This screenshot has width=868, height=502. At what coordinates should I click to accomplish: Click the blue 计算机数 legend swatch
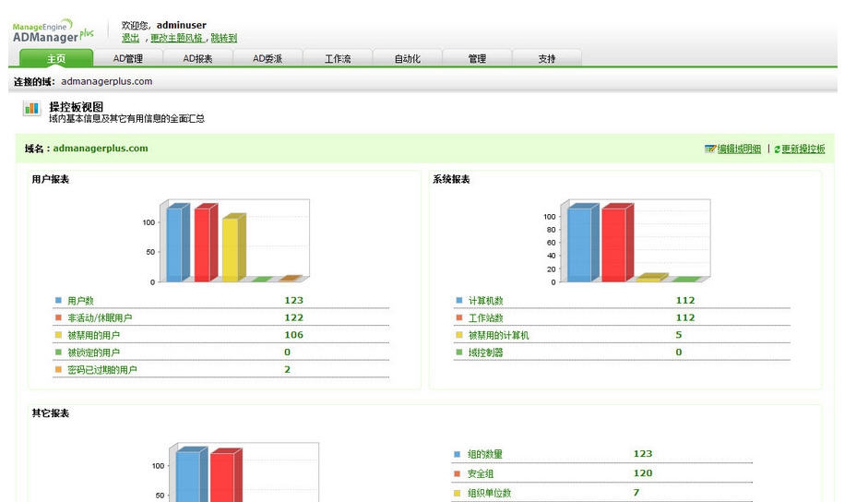[x=459, y=300]
